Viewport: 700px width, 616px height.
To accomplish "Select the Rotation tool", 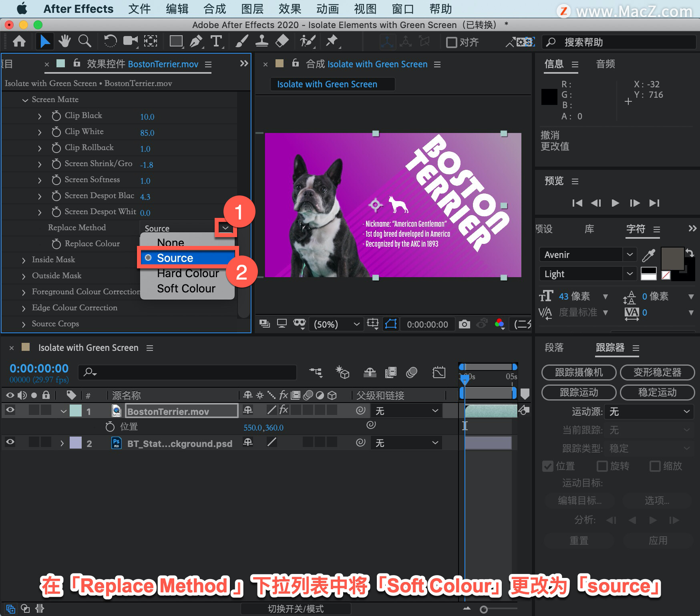I will point(110,41).
